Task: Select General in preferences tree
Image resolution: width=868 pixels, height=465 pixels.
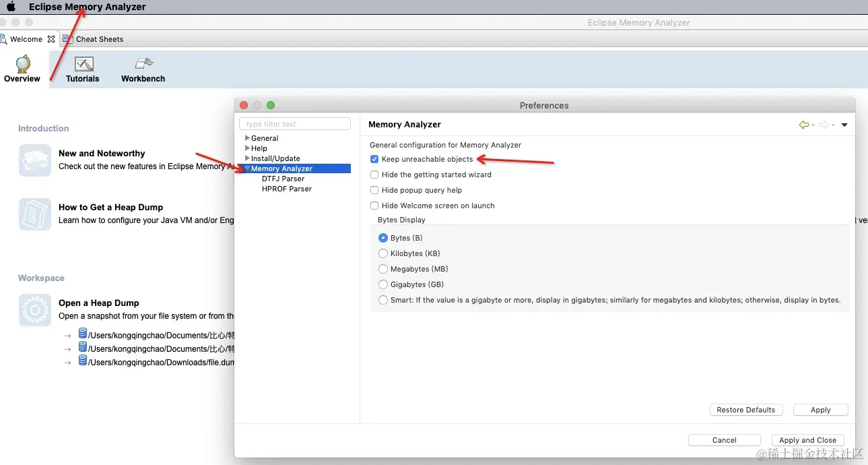Action: (x=265, y=138)
